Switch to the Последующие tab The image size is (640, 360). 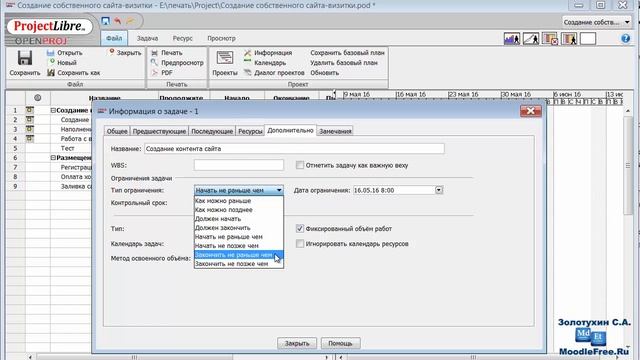pyautogui.click(x=212, y=131)
